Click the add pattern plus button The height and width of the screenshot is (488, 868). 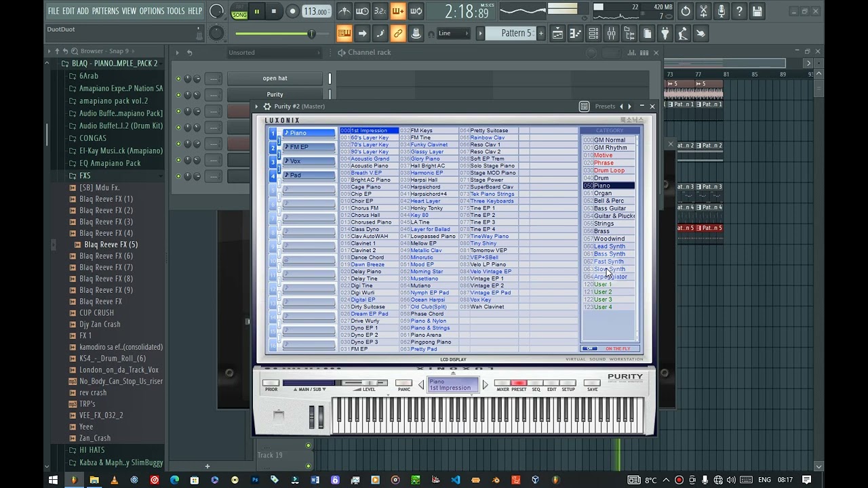541,33
